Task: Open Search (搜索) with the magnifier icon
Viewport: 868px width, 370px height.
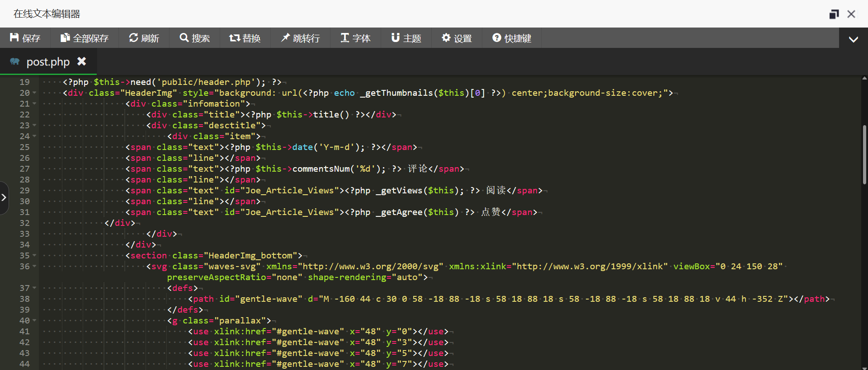Action: point(184,38)
